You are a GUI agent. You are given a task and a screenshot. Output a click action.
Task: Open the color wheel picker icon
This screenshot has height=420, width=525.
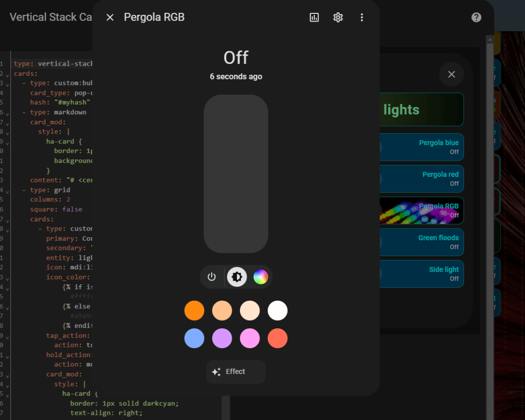click(x=260, y=277)
